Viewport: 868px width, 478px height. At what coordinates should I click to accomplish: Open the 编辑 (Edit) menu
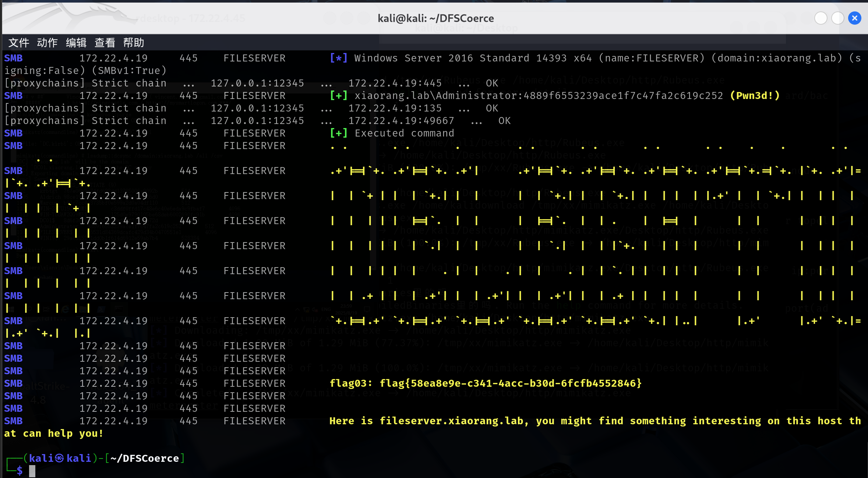point(76,43)
